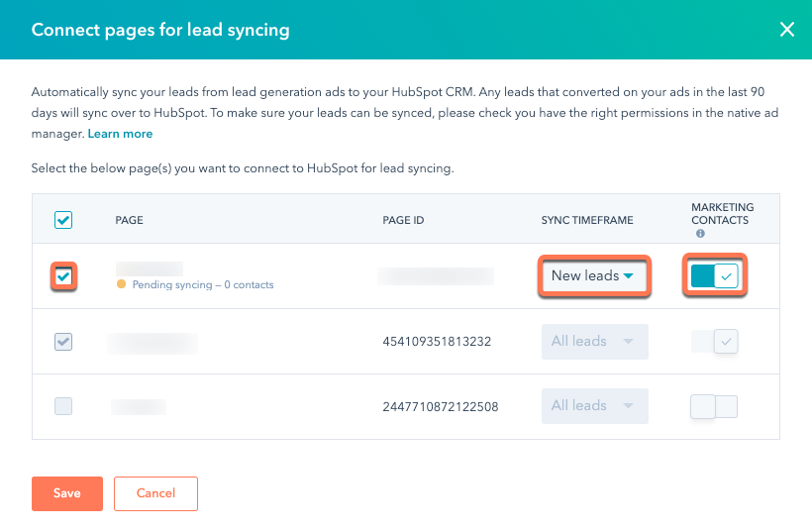The height and width of the screenshot is (532, 812).
Task: Click the Pending syncing – 0 contacts status
Action: click(202, 284)
